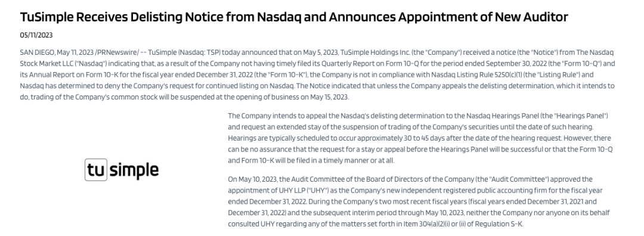Click "UHY LLP" auditor name
This screenshot has height=236, width=644.
pyautogui.click(x=292, y=191)
